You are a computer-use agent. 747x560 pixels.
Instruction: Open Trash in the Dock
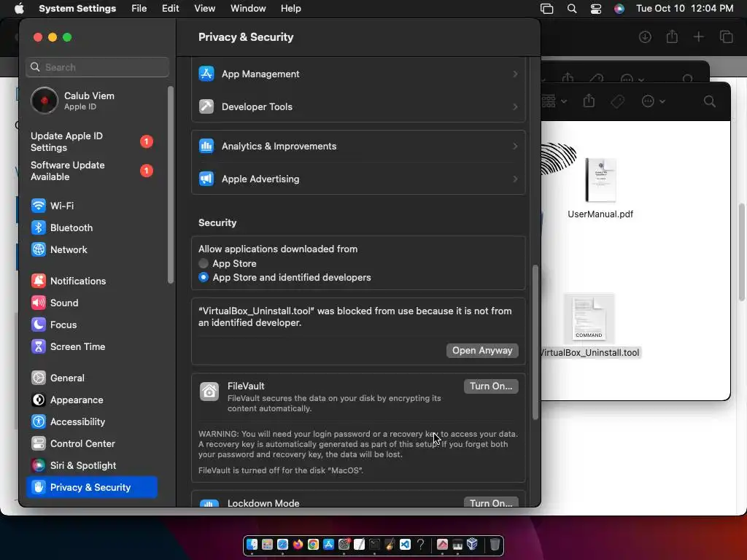[495, 544]
